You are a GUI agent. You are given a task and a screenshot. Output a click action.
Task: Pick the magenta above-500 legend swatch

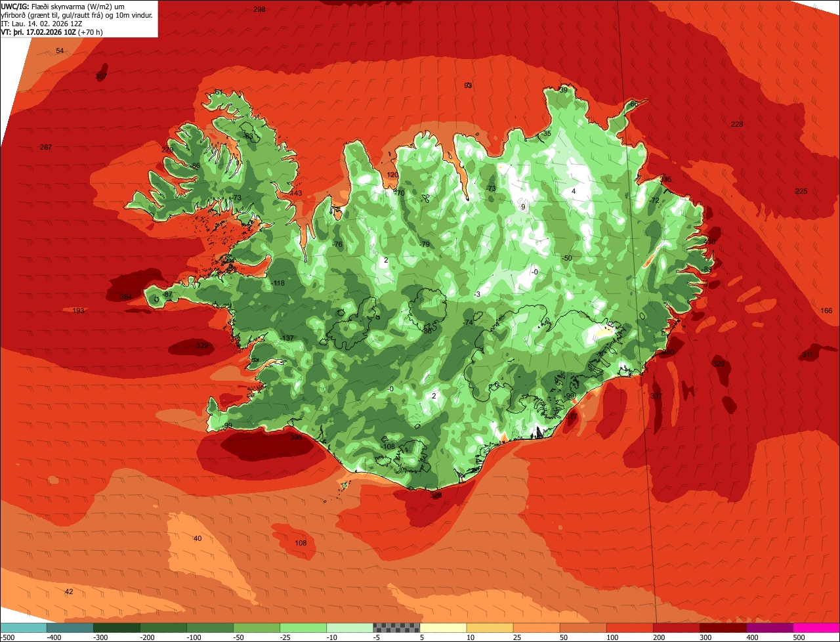(x=816, y=628)
